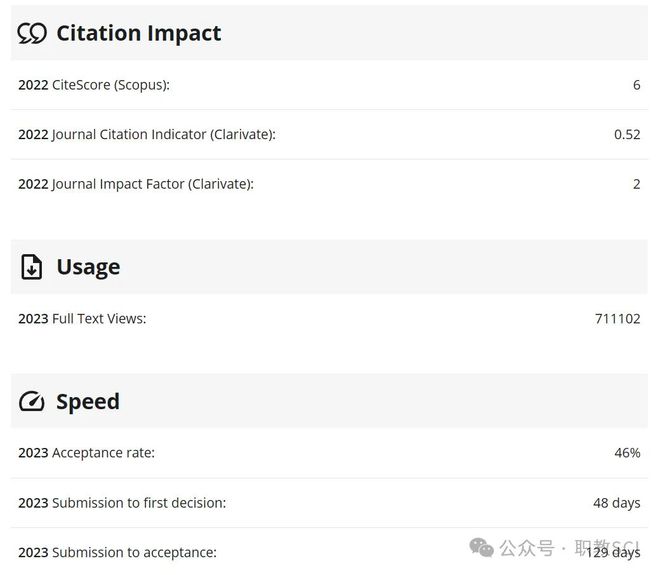
Task: Click the 48 days value
Action: 617,503
